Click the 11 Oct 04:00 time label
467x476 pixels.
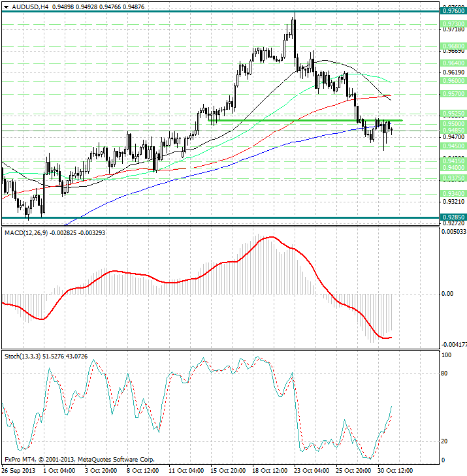(x=186, y=471)
